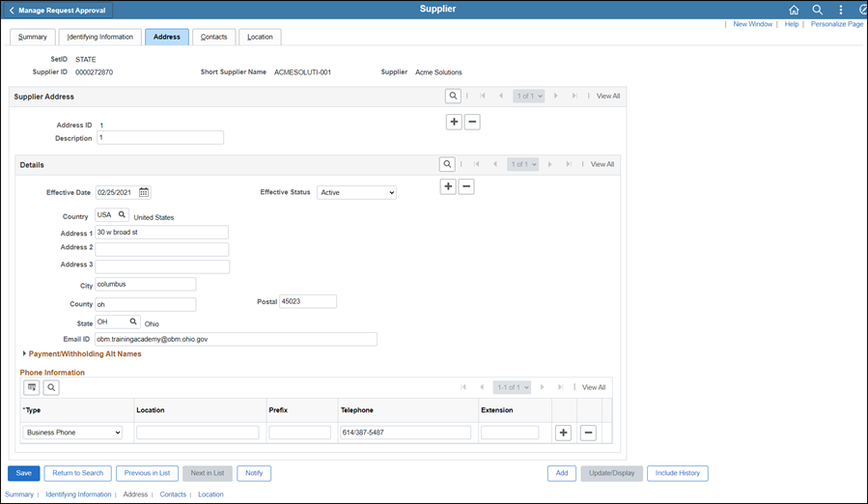Click Phone Information grid personalize icon
868x504 pixels.
[x=32, y=387]
